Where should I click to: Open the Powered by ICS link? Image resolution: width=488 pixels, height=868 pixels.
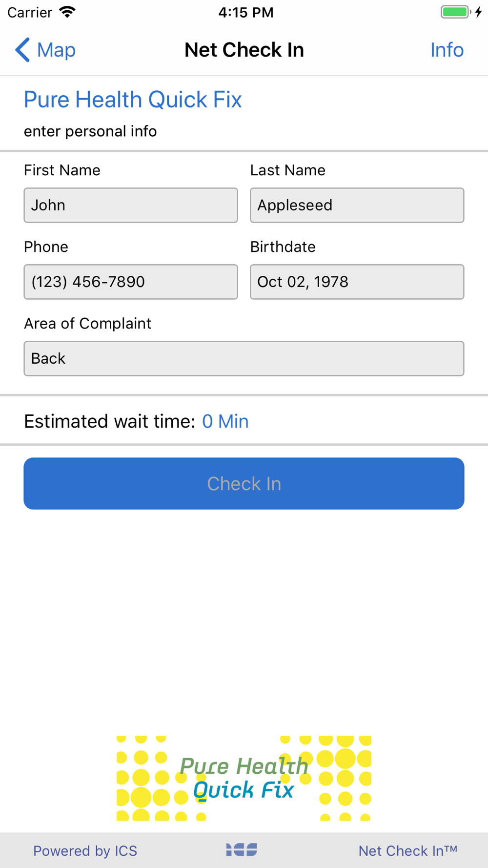coord(85,851)
